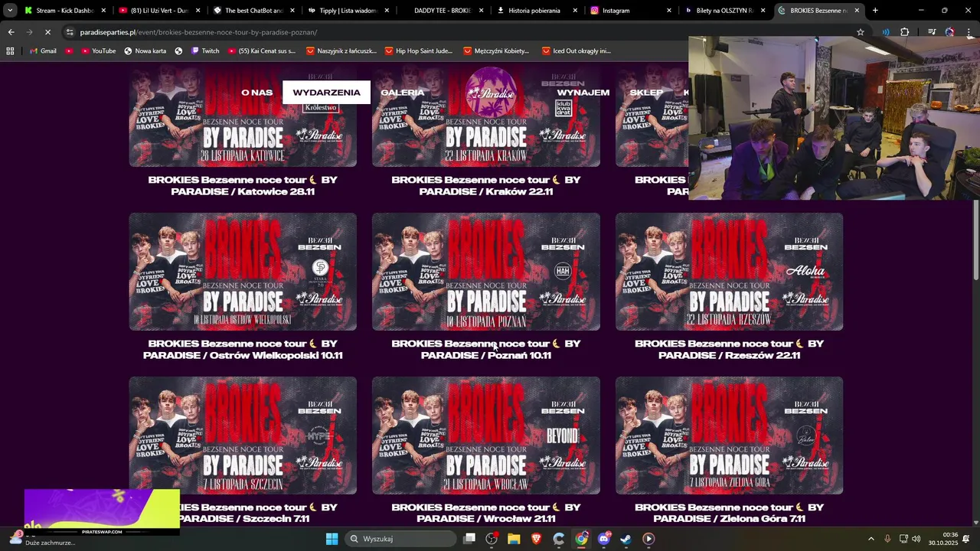Open the Gmail bookmark
The width and height of the screenshot is (980, 551).
(42, 51)
